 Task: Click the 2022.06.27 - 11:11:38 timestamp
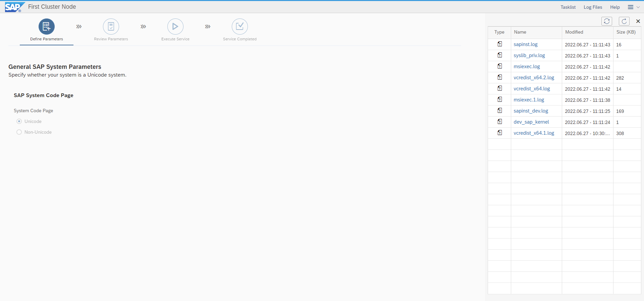[587, 100]
